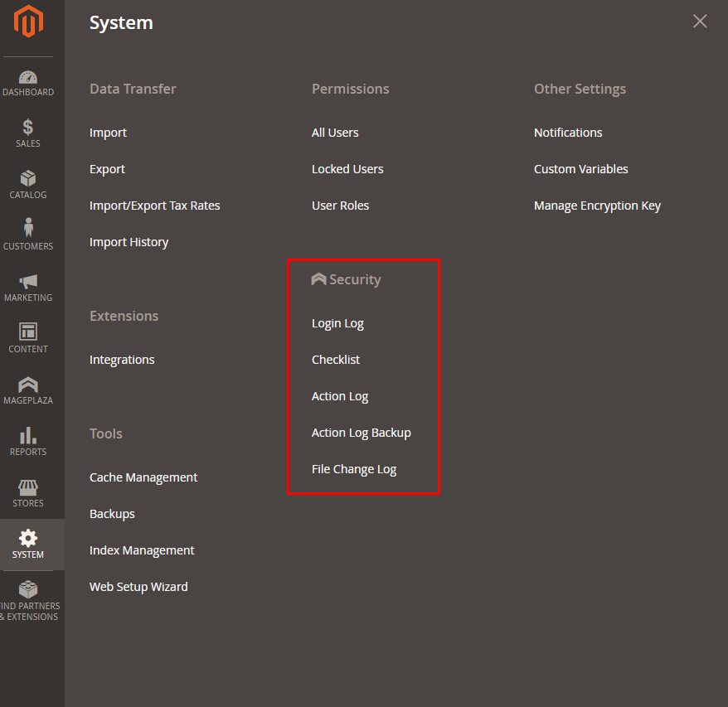Image resolution: width=728 pixels, height=707 pixels.
Task: Close the System menu panel
Action: click(x=700, y=22)
